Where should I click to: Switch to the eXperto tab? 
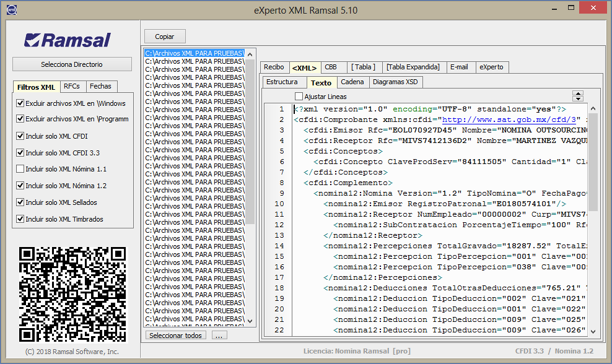pyautogui.click(x=492, y=67)
